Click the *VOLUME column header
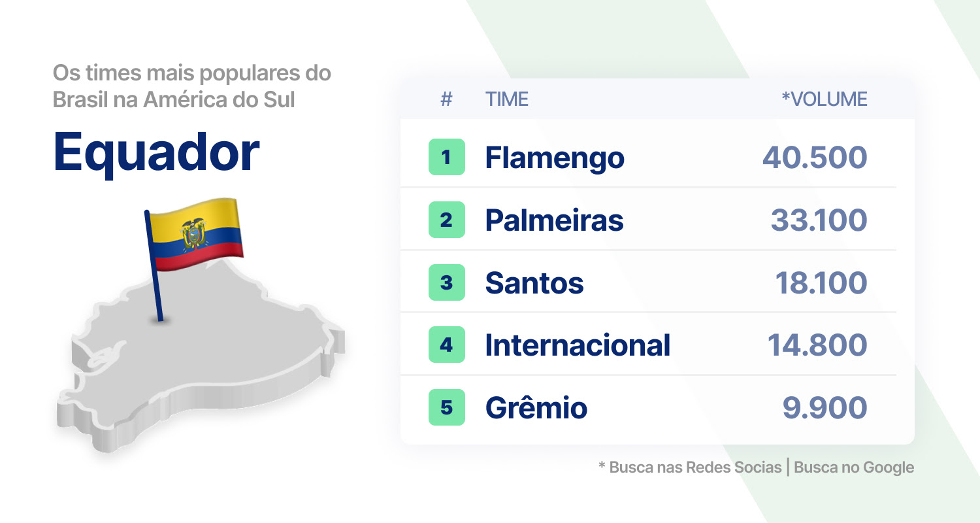Screen dimensions: 980x523 coord(825,99)
